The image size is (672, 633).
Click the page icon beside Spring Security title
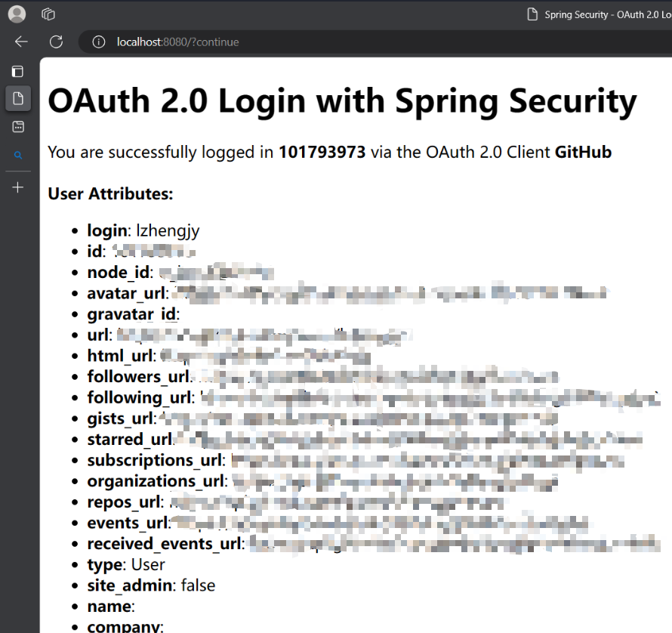pos(532,14)
